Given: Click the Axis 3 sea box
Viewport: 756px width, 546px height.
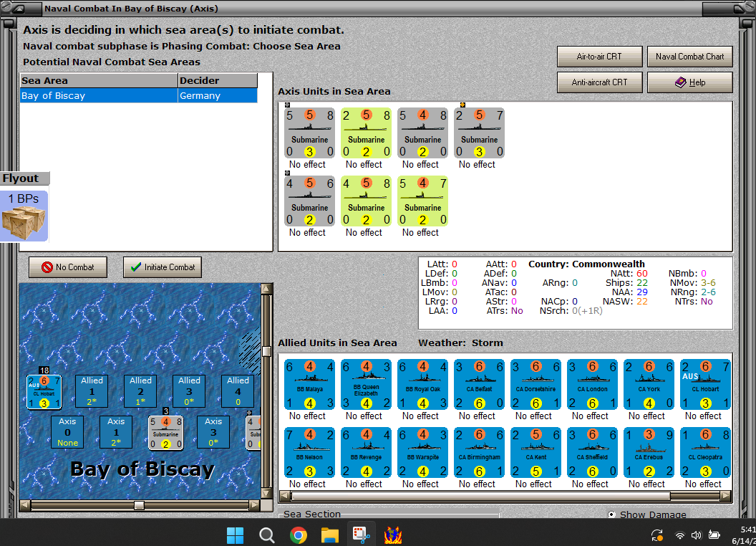Looking at the screenshot, I should [213, 432].
